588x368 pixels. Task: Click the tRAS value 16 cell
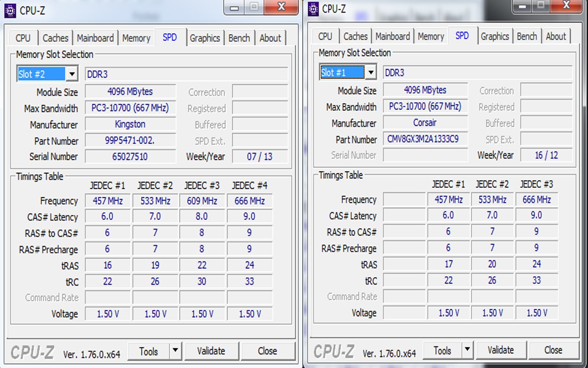click(107, 265)
